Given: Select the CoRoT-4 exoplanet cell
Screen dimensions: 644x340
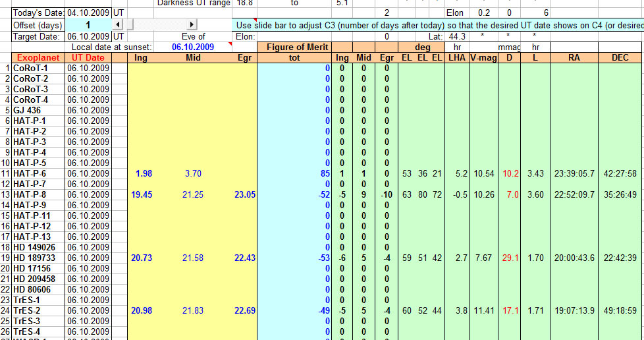Looking at the screenshot, I should click(x=38, y=100).
